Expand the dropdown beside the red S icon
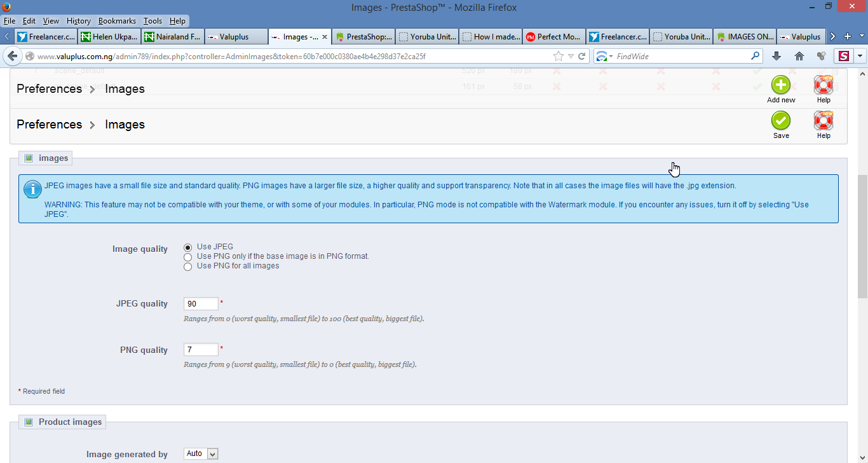The height and width of the screenshot is (463, 868). (860, 56)
